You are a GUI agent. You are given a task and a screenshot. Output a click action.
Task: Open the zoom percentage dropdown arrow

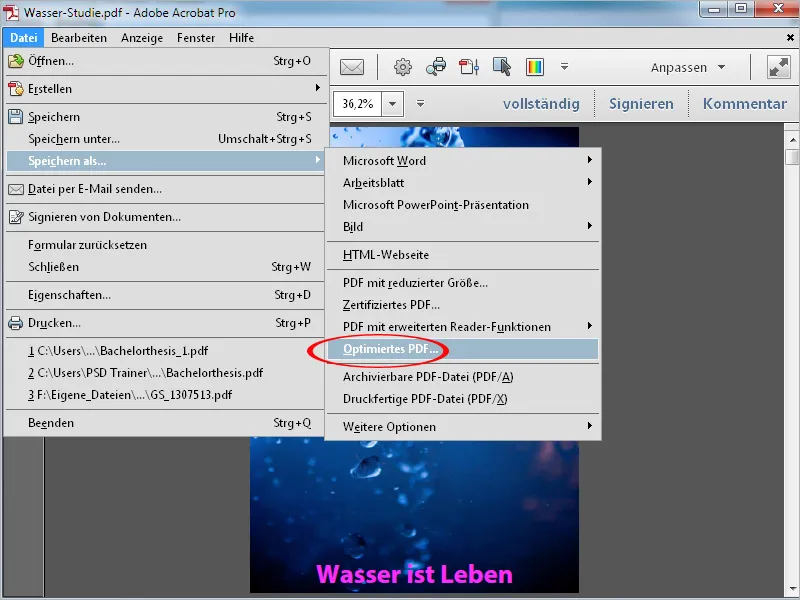point(392,104)
